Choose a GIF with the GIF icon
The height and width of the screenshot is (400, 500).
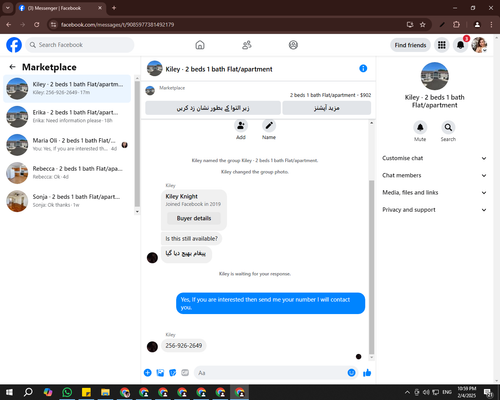pyautogui.click(x=185, y=373)
